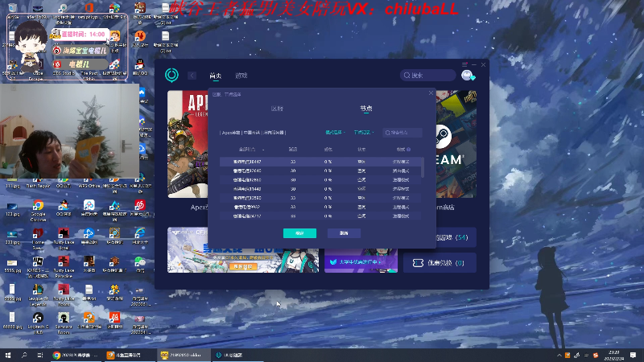
Task: Open the coupon exchange (0) button
Action: pyautogui.click(x=440, y=263)
